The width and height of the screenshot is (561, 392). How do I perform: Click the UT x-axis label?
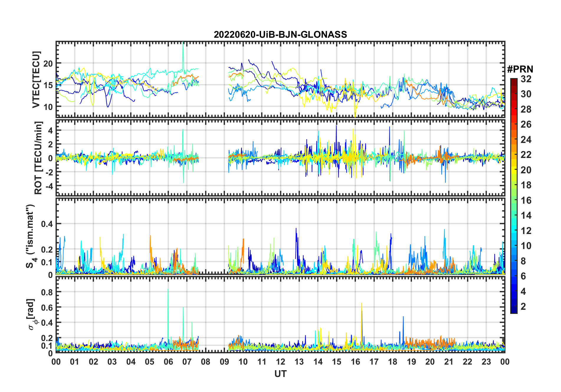280,374
